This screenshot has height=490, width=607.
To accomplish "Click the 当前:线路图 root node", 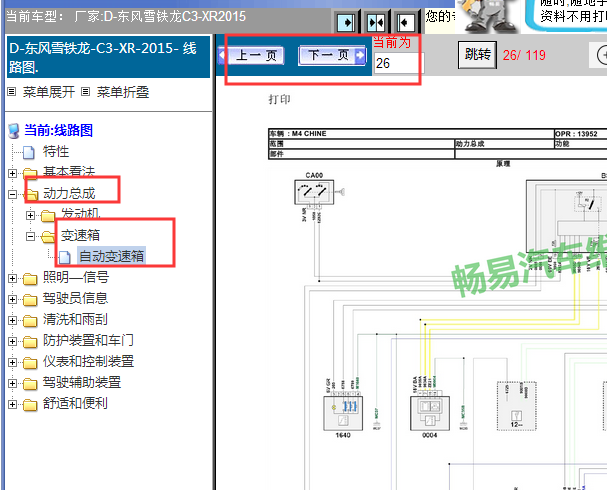I will 58,130.
